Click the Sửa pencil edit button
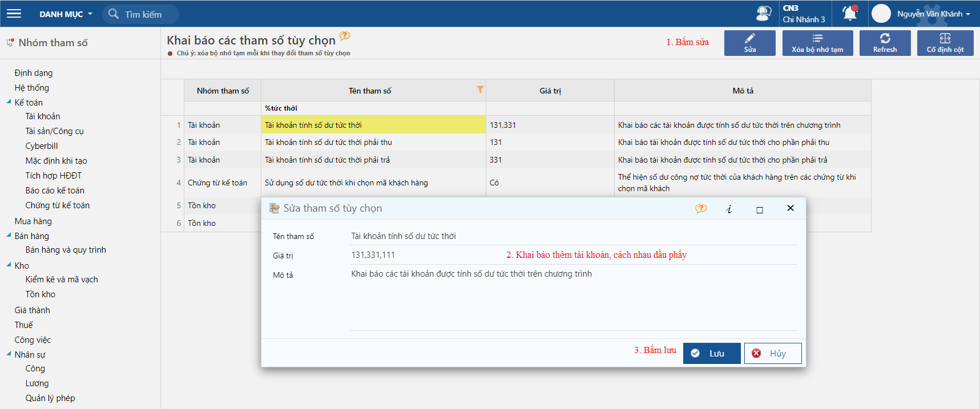This screenshot has height=409, width=980. click(x=749, y=43)
